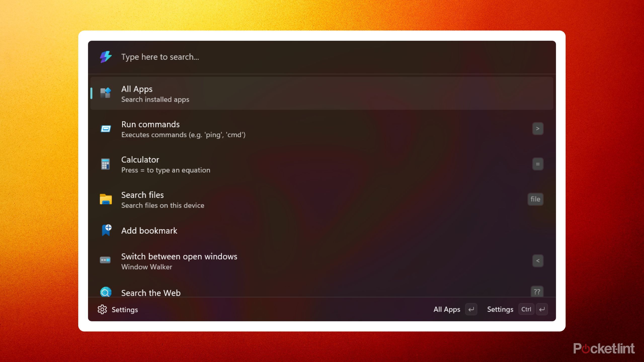644x362 pixels.
Task: Click the Search the Web globe icon
Action: (105, 292)
